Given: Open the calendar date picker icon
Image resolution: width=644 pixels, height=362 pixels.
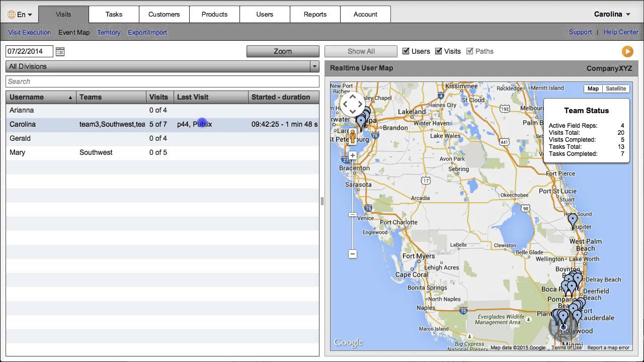Looking at the screenshot, I should click(x=60, y=51).
